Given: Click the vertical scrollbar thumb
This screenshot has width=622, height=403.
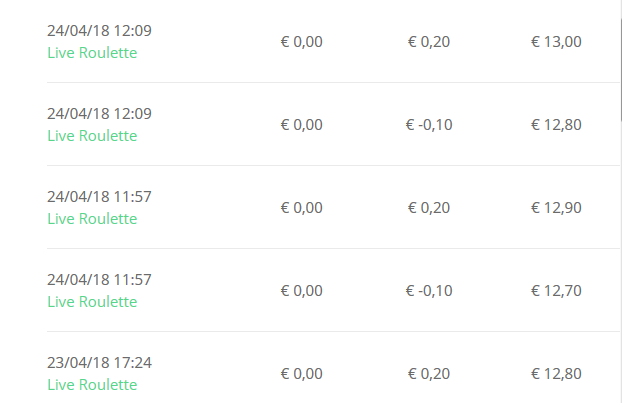Looking at the screenshot, I should 620,59.
